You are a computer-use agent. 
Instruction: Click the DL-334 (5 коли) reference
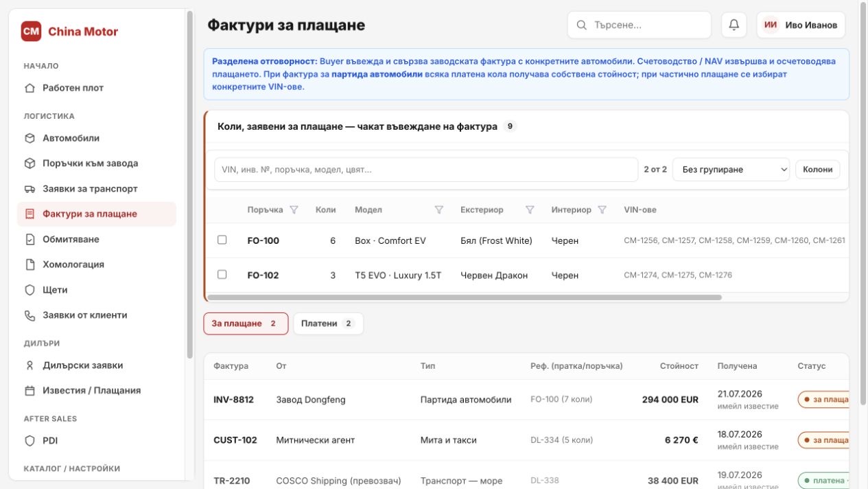[x=561, y=440]
